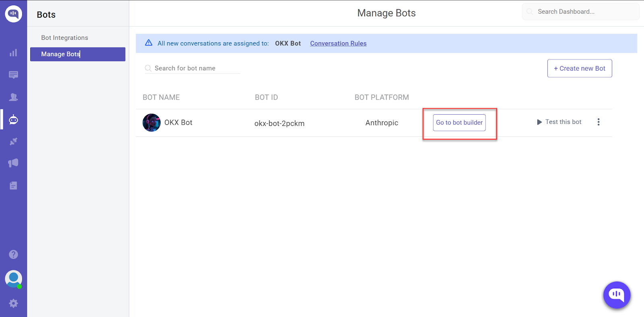Open the Conversation Rules link
The image size is (644, 317).
[338, 43]
